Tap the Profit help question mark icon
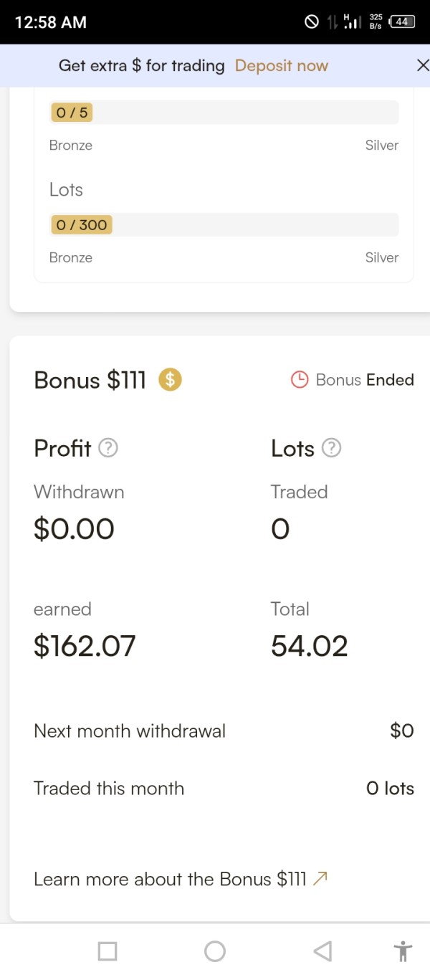430x980 pixels. [107, 448]
